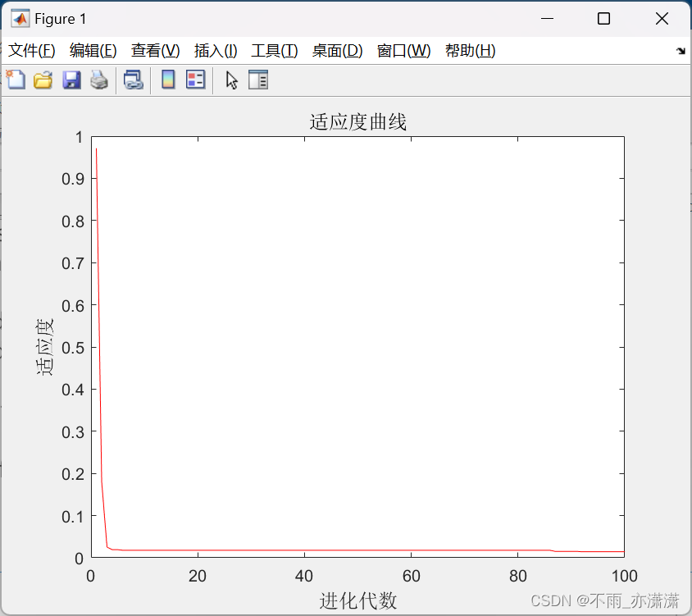Image resolution: width=692 pixels, height=616 pixels.
Task: Open the 桌面(D) menu
Action: click(x=338, y=51)
